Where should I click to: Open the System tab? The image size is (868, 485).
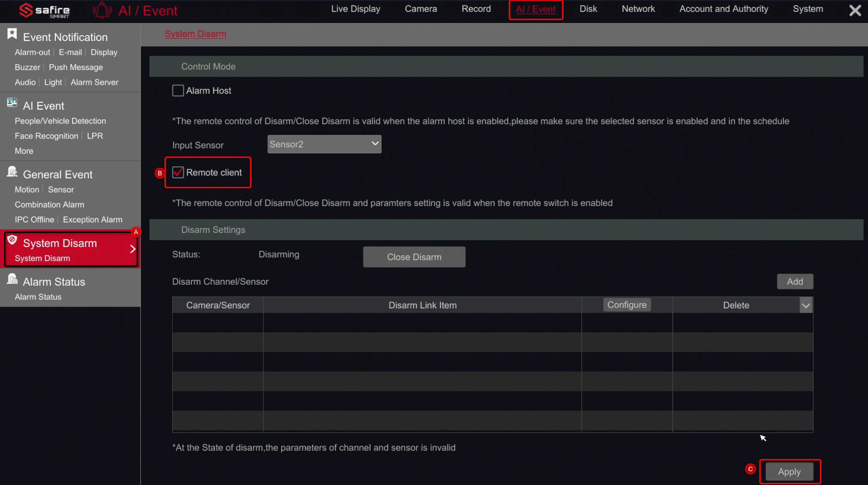click(808, 9)
